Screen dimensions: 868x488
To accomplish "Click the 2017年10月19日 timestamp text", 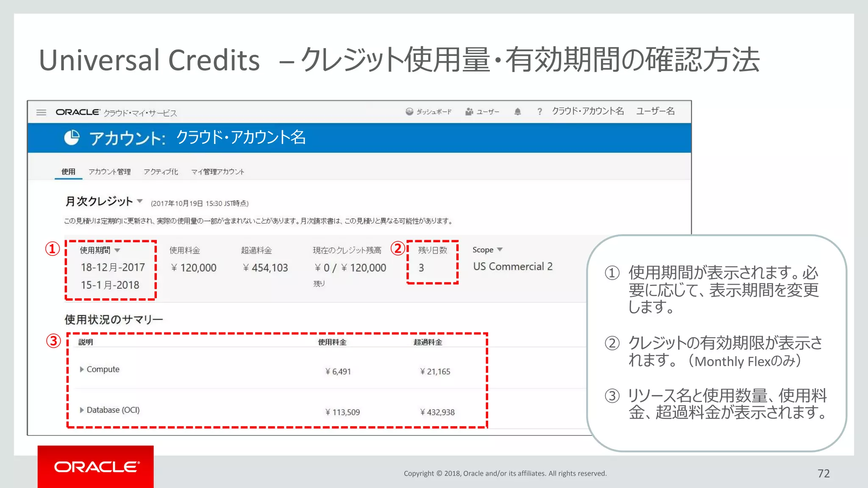I will pyautogui.click(x=200, y=203).
